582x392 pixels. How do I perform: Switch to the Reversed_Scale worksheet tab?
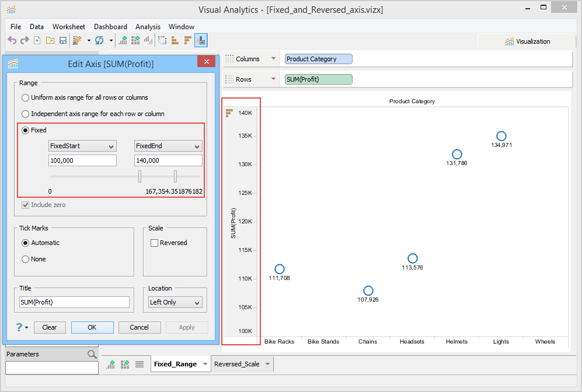[x=236, y=364]
